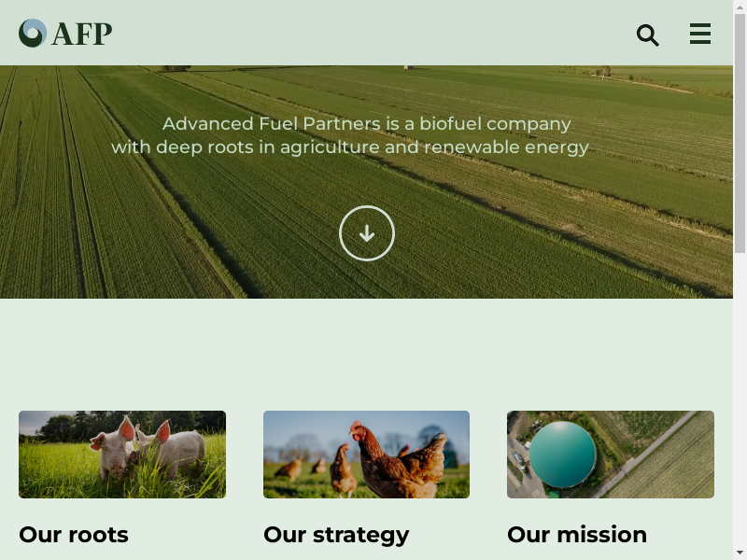
Task: Click the empty pale green section below banner
Action: pos(366,355)
